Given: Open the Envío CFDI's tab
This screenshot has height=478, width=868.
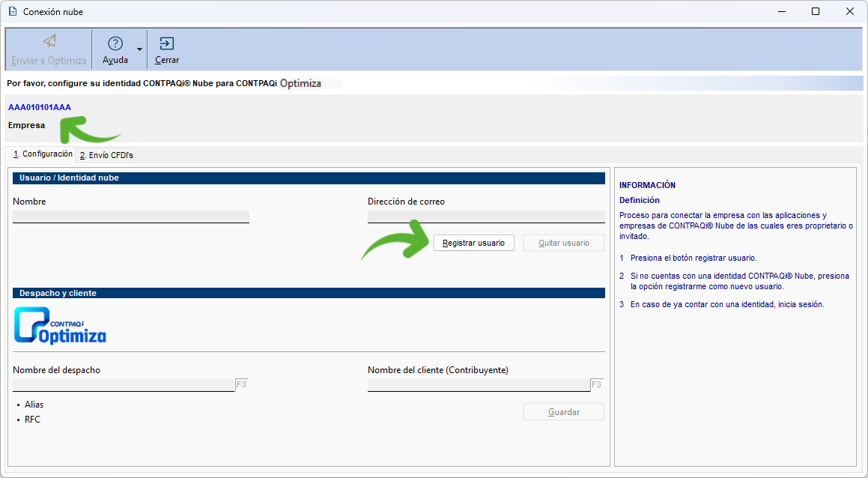Looking at the screenshot, I should [x=106, y=155].
